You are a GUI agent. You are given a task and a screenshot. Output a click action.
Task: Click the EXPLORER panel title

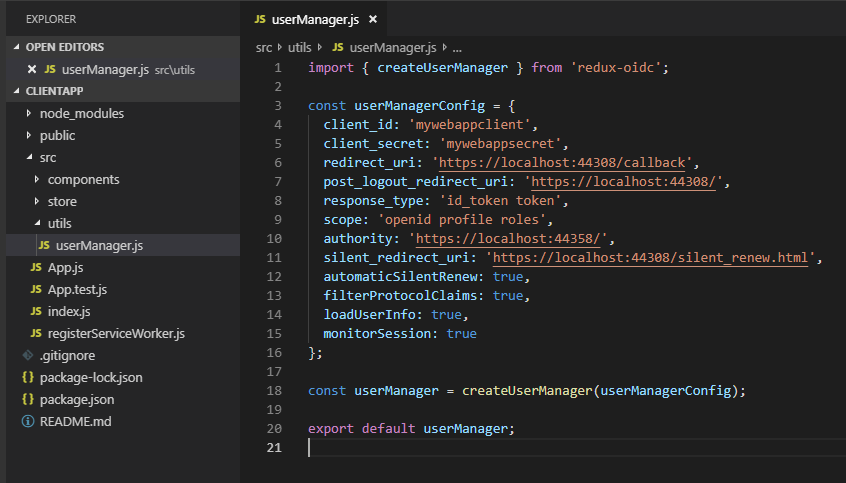click(x=51, y=19)
